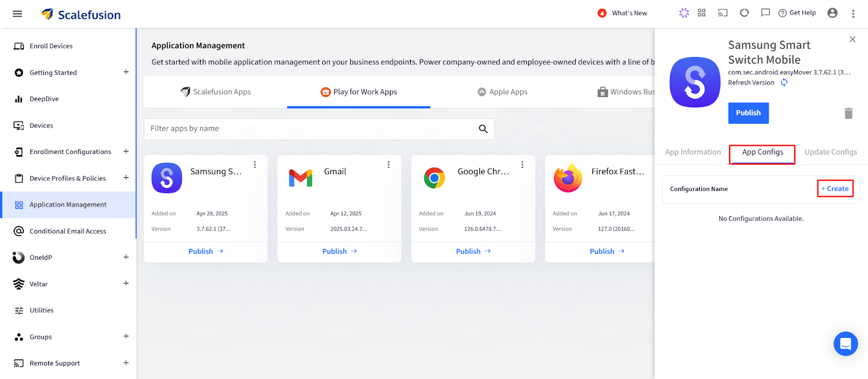Click + Create configuration link
The image size is (868, 379).
point(835,189)
